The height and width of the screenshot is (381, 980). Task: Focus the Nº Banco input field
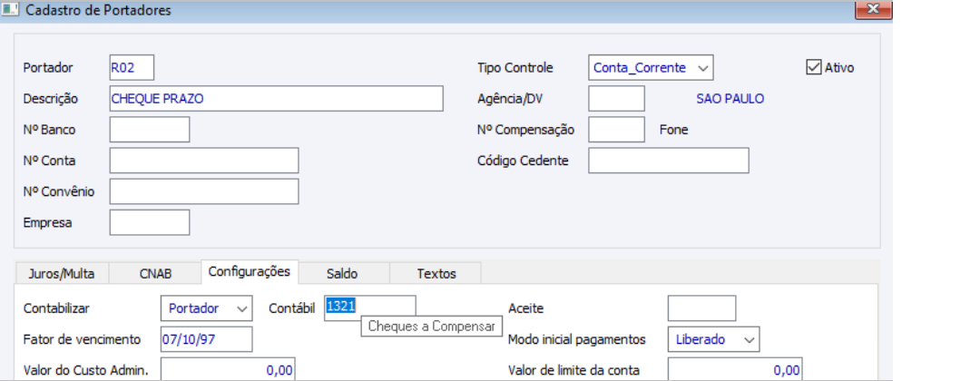(x=150, y=130)
